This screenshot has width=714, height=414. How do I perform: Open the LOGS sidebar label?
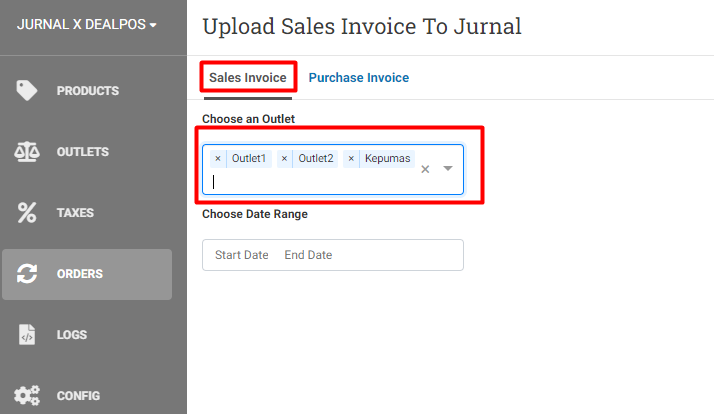click(72, 335)
